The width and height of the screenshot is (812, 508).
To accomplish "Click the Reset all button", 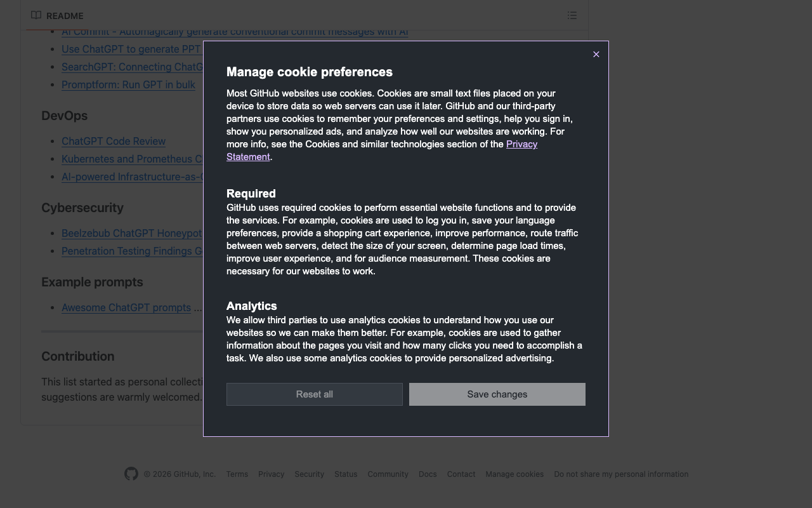I will pos(315,394).
